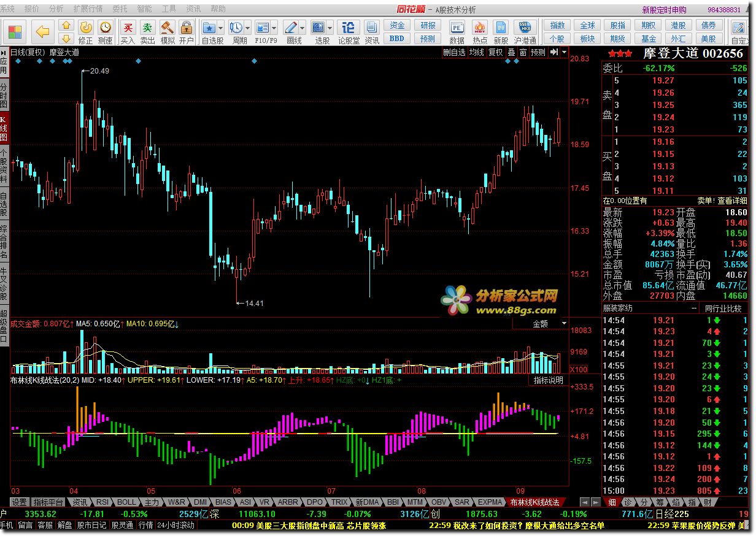Viewport: 756px width, 536px height.
Task: Click the 港股 market button
Action: coord(678,25)
